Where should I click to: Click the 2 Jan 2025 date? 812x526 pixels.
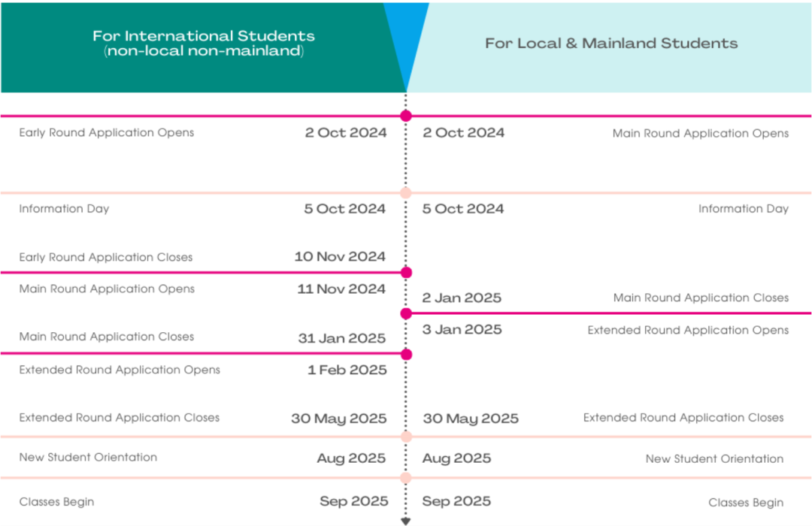462,298
